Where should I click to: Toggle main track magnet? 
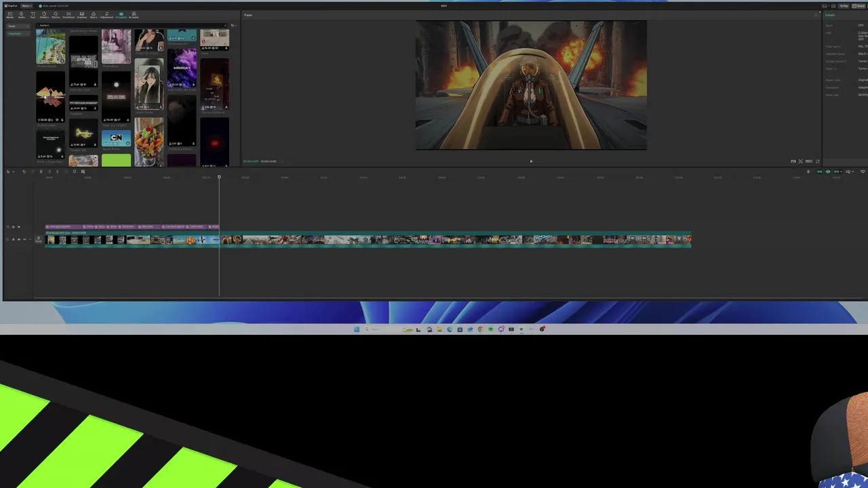[x=819, y=171]
